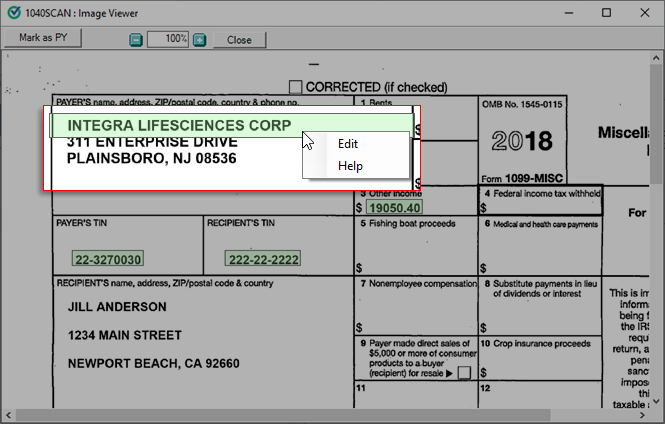This screenshot has width=665, height=424.
Task: Click the JILL ANDERSON recipient name
Action: (x=117, y=307)
